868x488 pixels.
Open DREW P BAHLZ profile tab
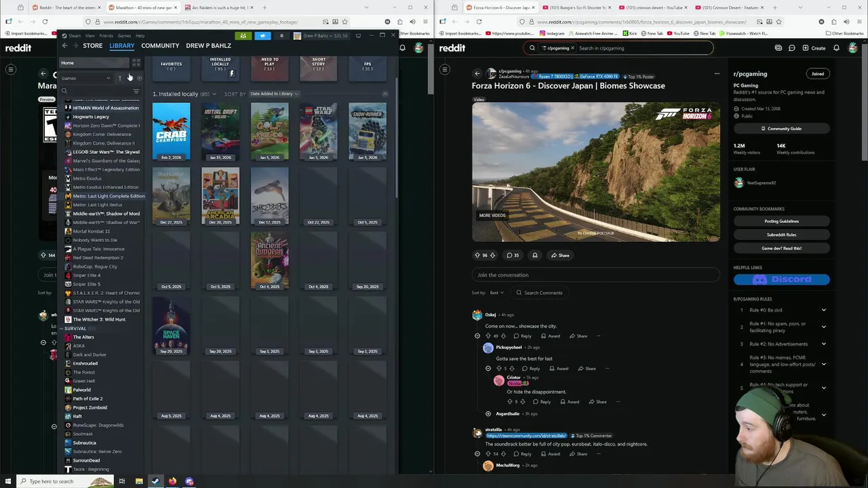click(208, 45)
